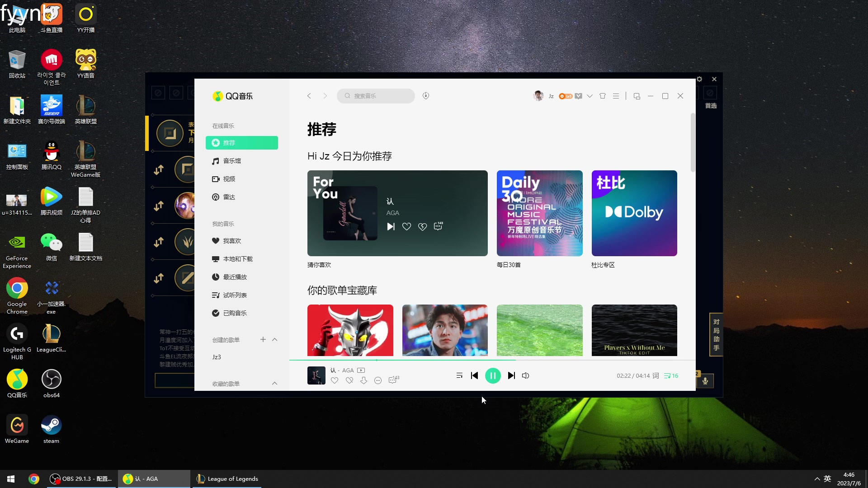Change the play order mode icon
Screen dimensions: 868x488
pyautogui.click(x=459, y=375)
